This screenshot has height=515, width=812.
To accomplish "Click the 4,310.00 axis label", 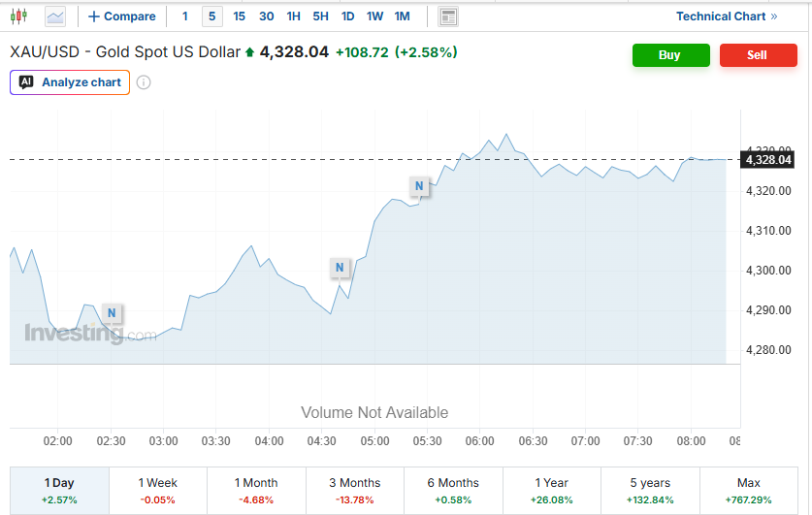I will pos(768,231).
